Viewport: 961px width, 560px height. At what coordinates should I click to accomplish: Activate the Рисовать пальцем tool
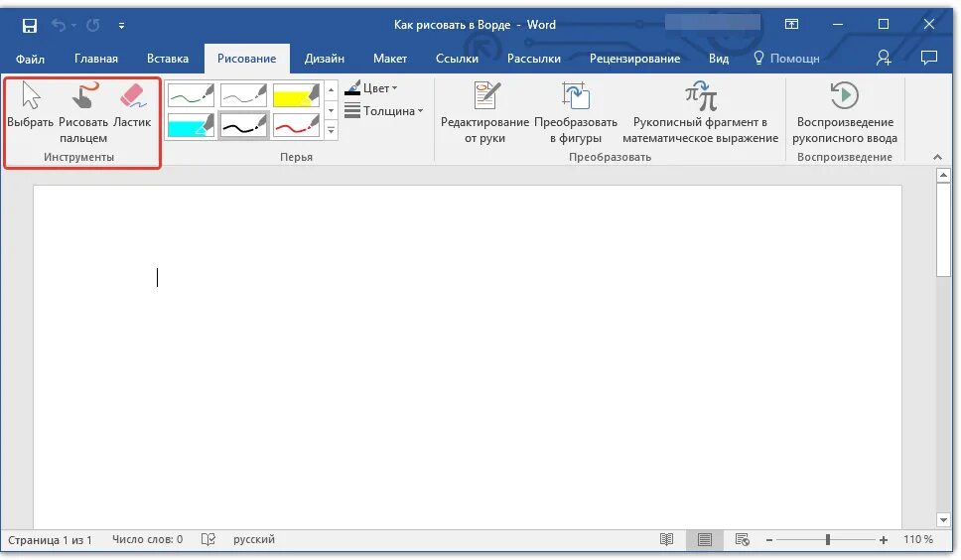coord(83,112)
